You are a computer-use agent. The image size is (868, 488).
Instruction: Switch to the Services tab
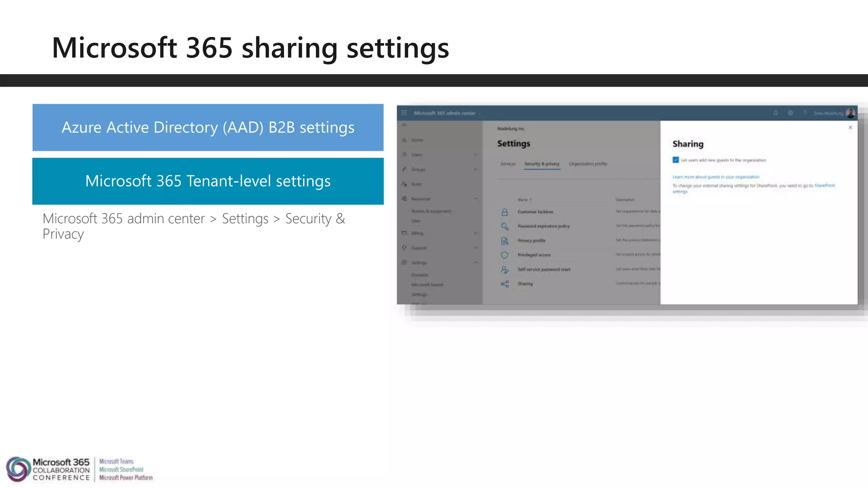[x=508, y=164]
